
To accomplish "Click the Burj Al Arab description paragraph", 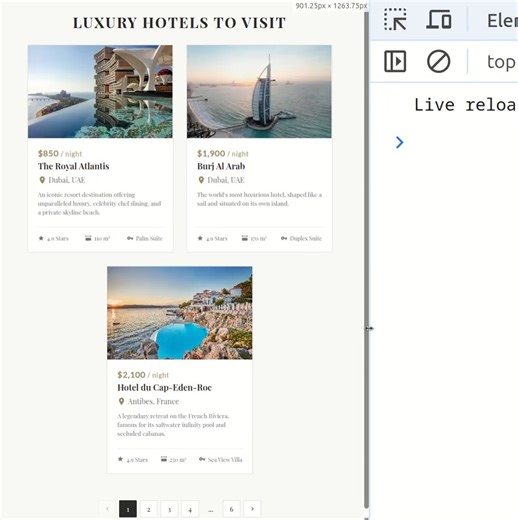I will [259, 199].
